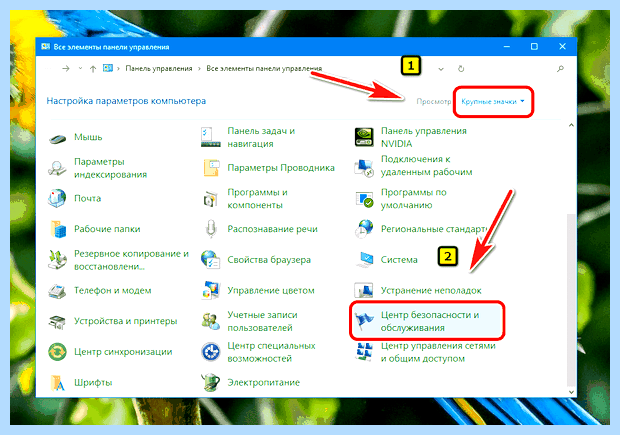
Task: Click Региональные стандарты globe-clock icon
Action: [x=364, y=229]
